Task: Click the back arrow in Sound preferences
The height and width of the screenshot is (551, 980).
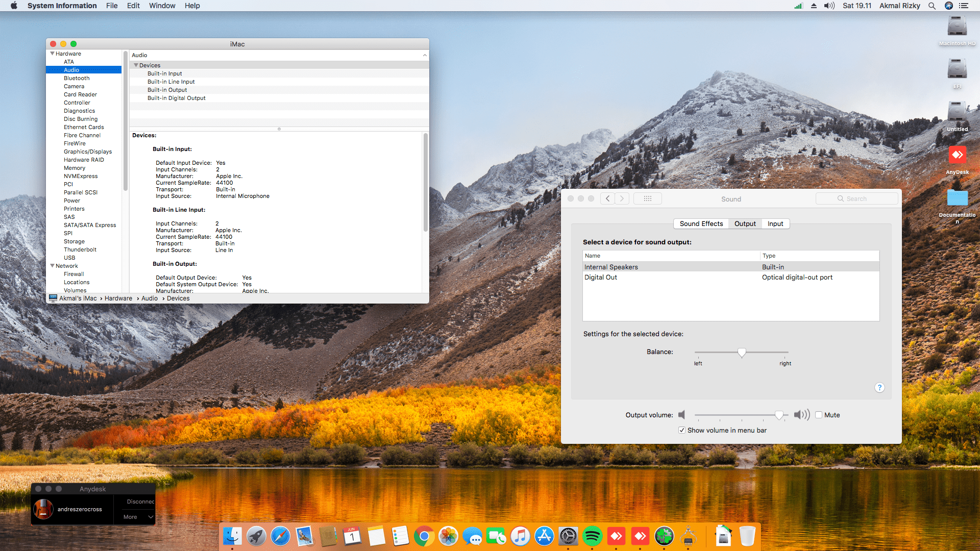Action: [x=607, y=198]
